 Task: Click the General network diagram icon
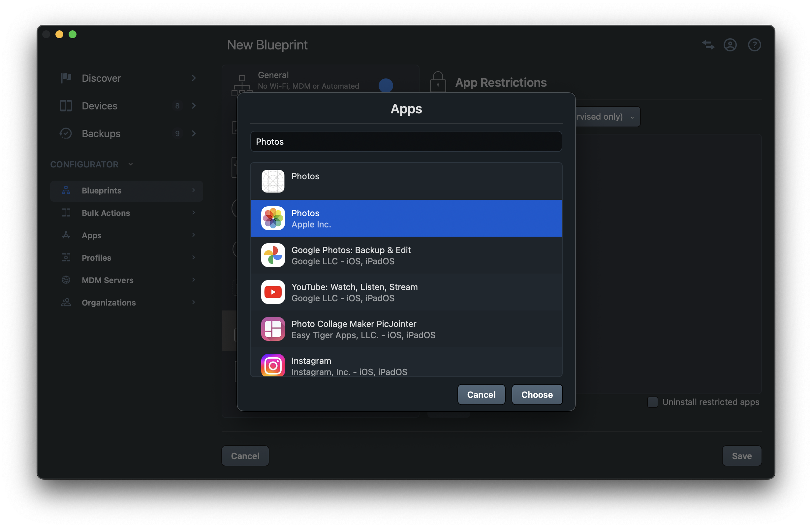pyautogui.click(x=242, y=85)
